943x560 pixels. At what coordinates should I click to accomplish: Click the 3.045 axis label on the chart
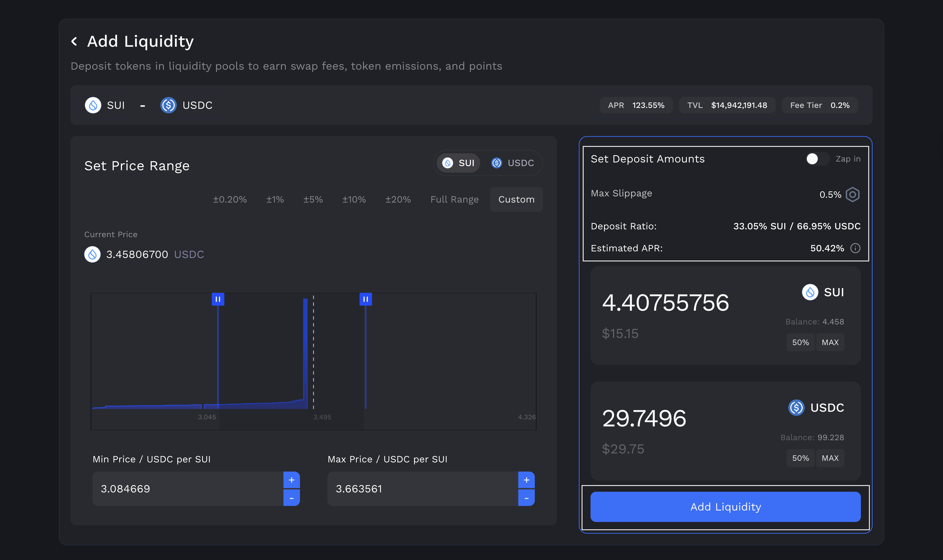[x=207, y=417]
